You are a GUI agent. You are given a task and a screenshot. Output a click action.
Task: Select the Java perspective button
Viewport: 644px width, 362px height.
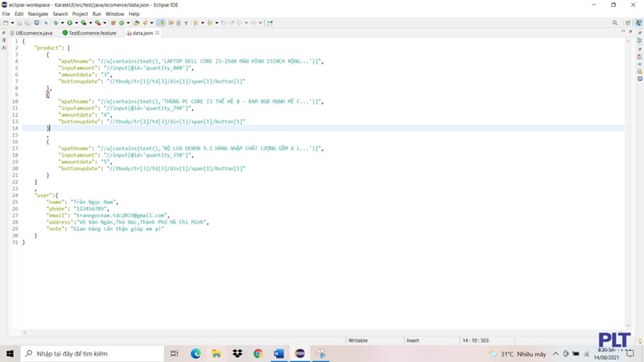click(639, 23)
